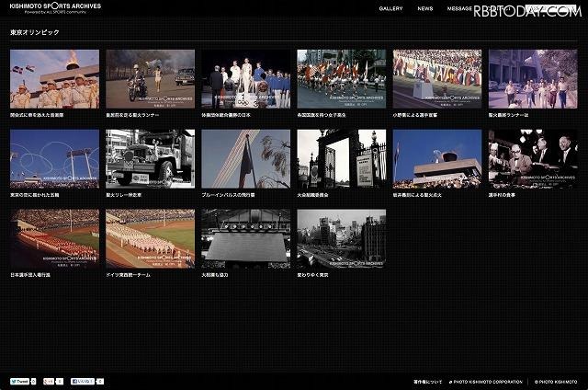This screenshot has width=588, height=390.
Task: Open black-and-white thumbnail of the gate entrance
Action: pos(342,159)
